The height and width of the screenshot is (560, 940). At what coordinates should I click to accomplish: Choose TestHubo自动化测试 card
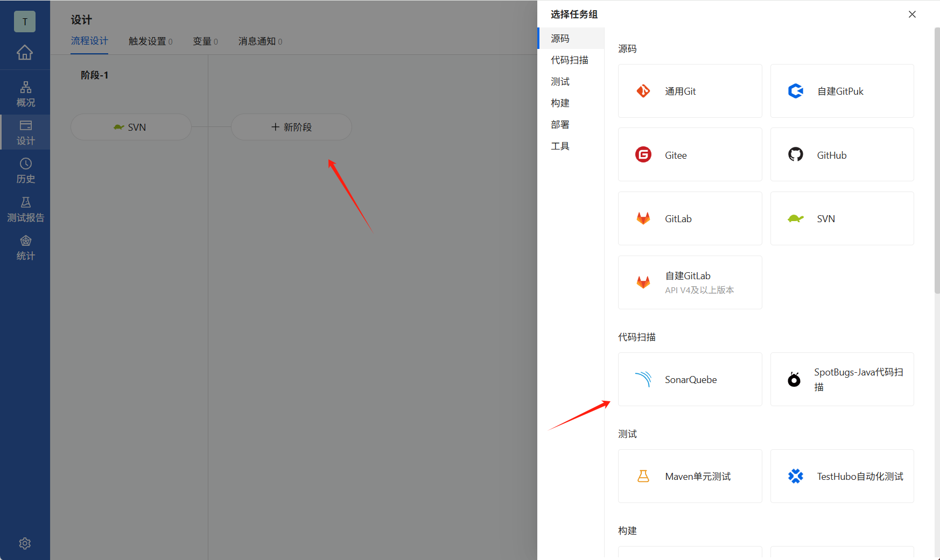[x=842, y=476]
